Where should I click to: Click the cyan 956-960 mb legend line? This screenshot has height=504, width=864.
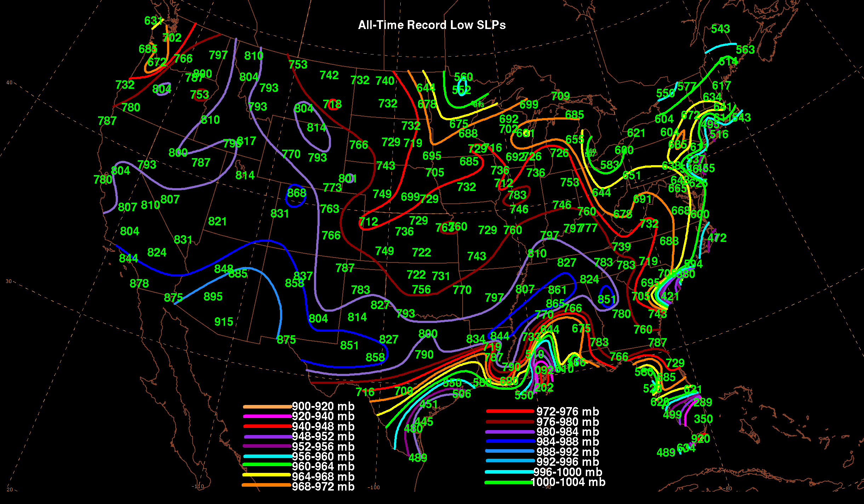pyautogui.click(x=267, y=456)
